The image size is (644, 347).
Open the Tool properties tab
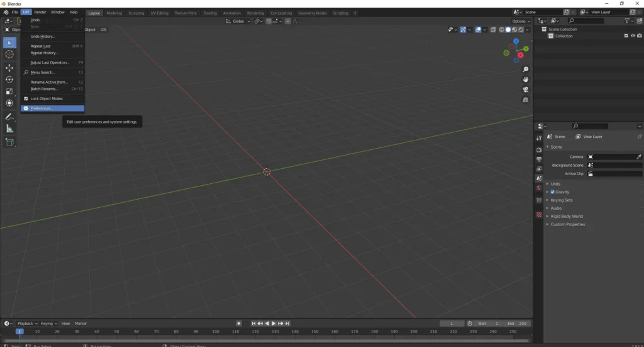tap(539, 138)
